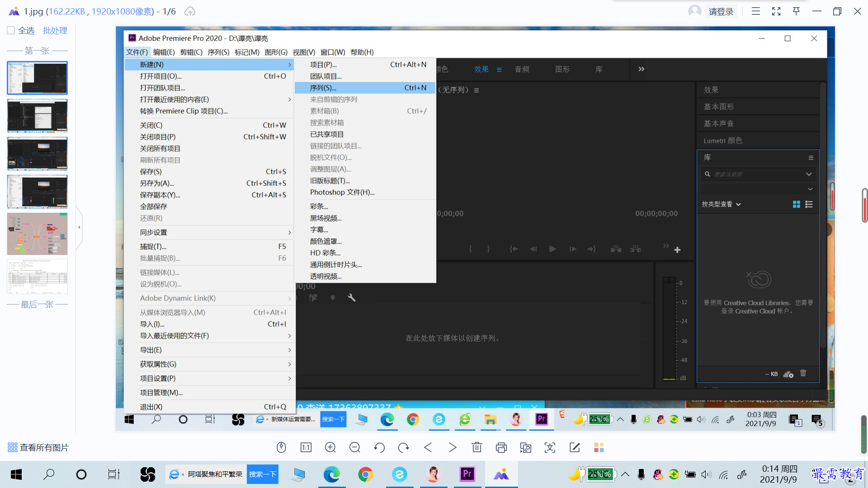Open the 编辑(E) menu
The width and height of the screenshot is (868, 488).
coord(164,52)
